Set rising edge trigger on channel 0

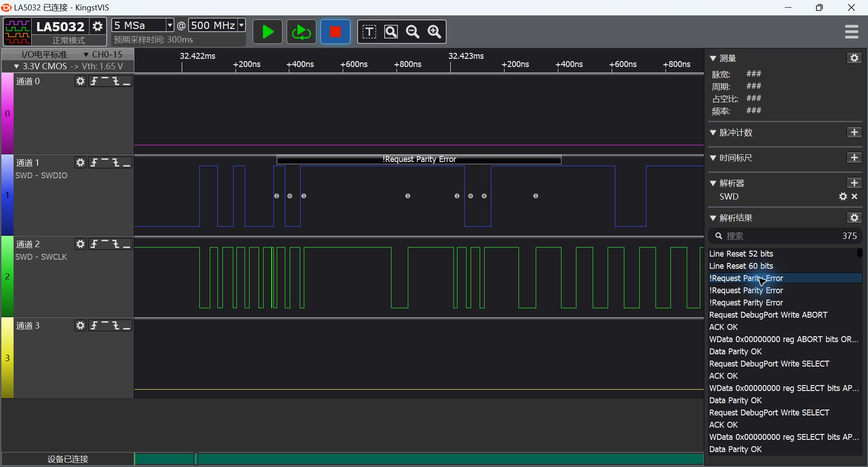coord(94,81)
